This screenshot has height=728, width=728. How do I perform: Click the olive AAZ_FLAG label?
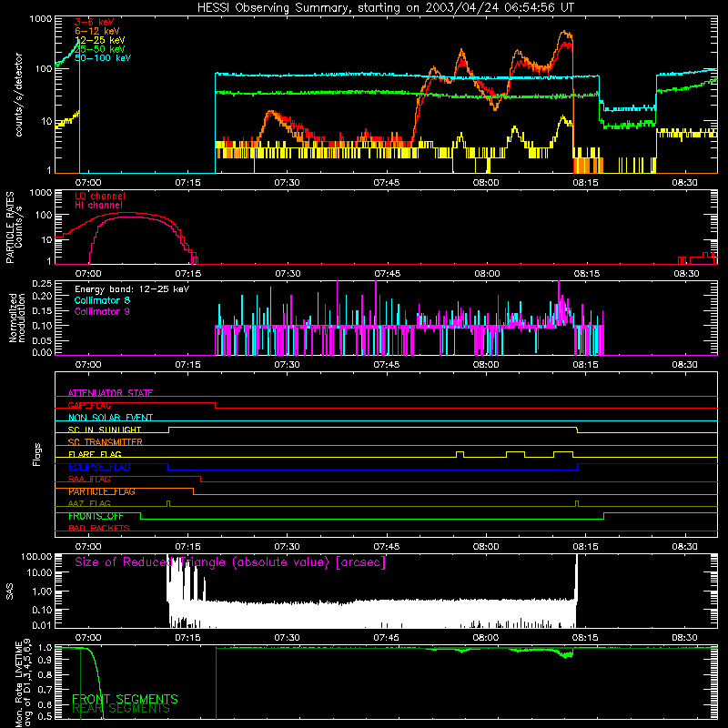point(89,504)
